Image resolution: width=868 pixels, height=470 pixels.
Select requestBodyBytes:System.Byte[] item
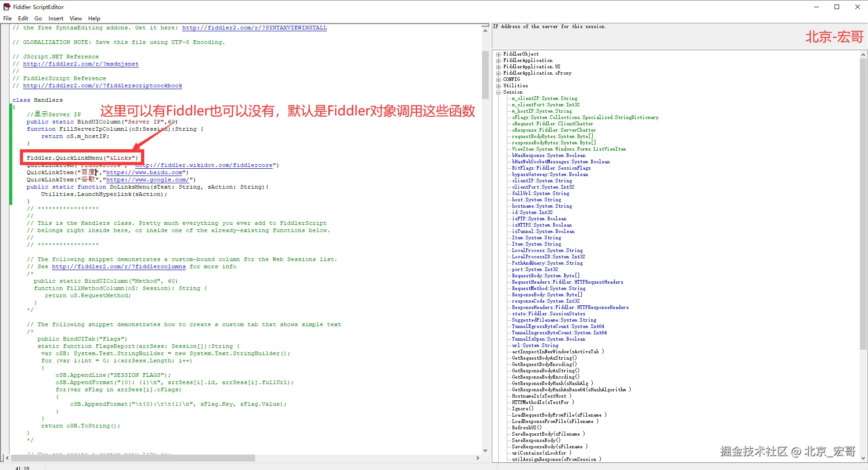(x=552, y=137)
